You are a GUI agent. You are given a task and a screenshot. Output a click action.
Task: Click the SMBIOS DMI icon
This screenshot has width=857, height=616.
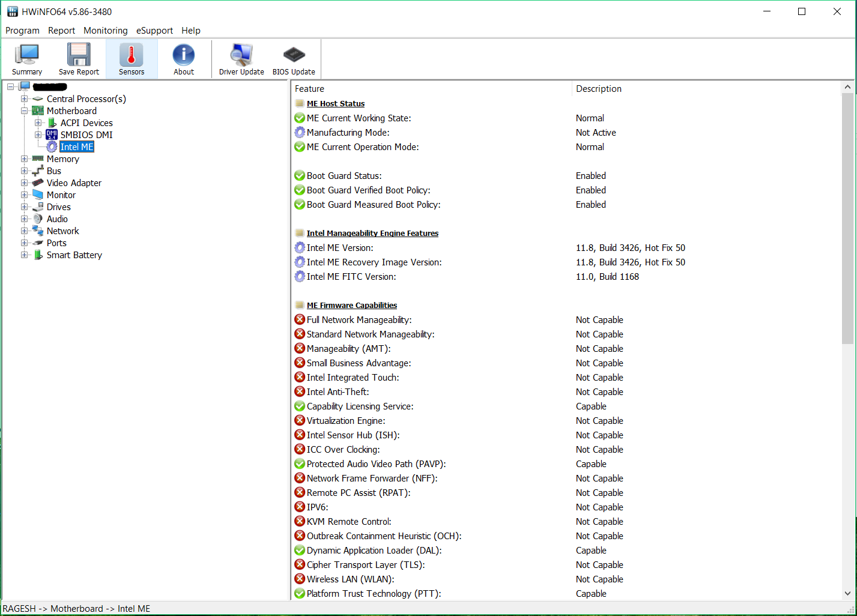click(52, 135)
